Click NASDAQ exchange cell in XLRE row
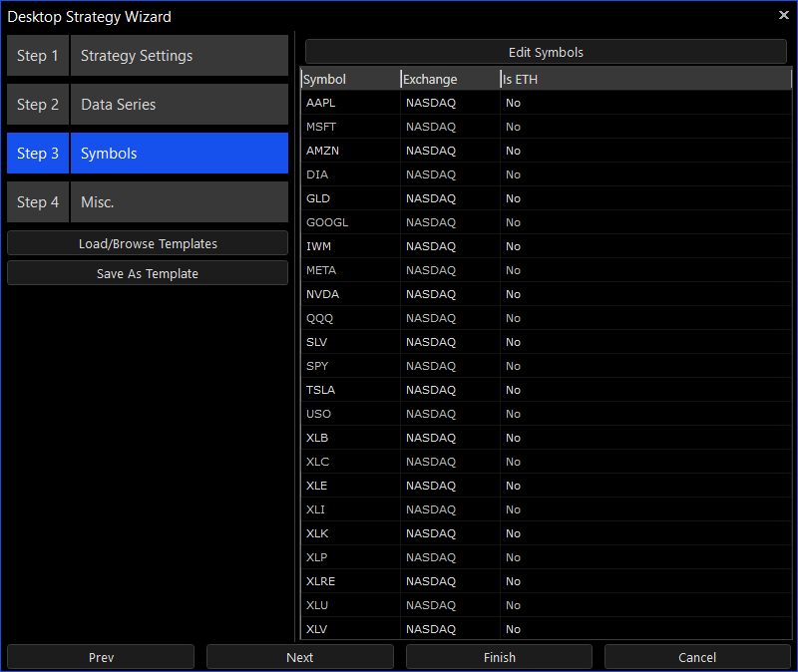 tap(451, 581)
